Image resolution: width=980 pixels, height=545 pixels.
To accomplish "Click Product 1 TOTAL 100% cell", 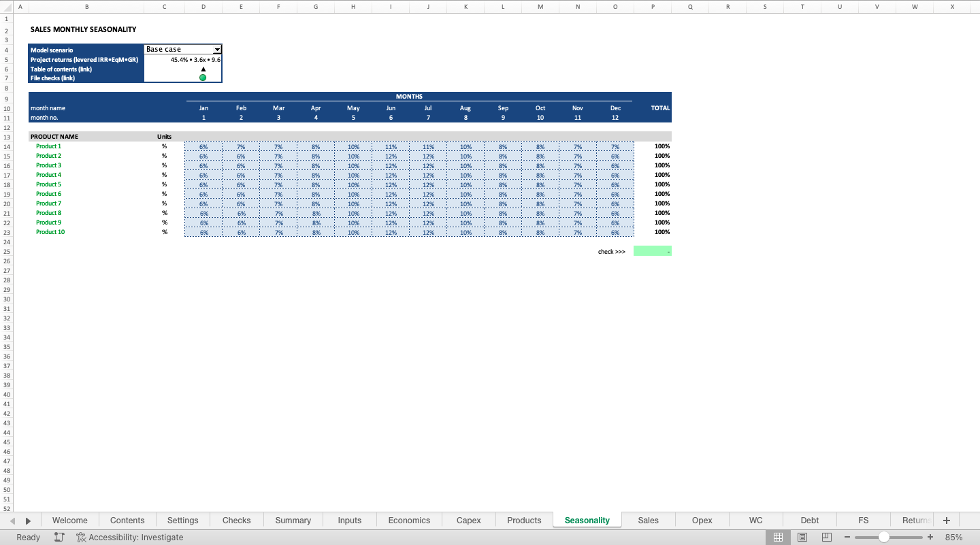I will 653,146.
